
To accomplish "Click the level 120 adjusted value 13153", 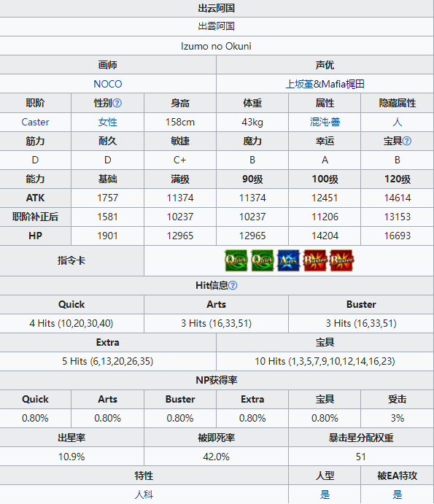I will tap(398, 217).
